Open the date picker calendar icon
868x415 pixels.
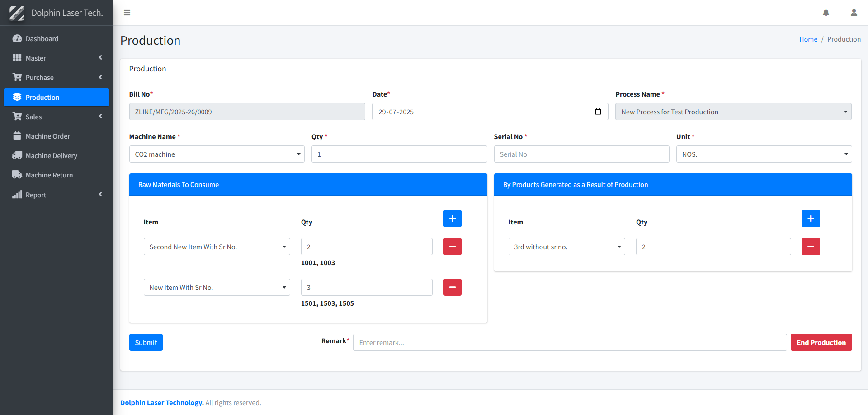click(598, 112)
